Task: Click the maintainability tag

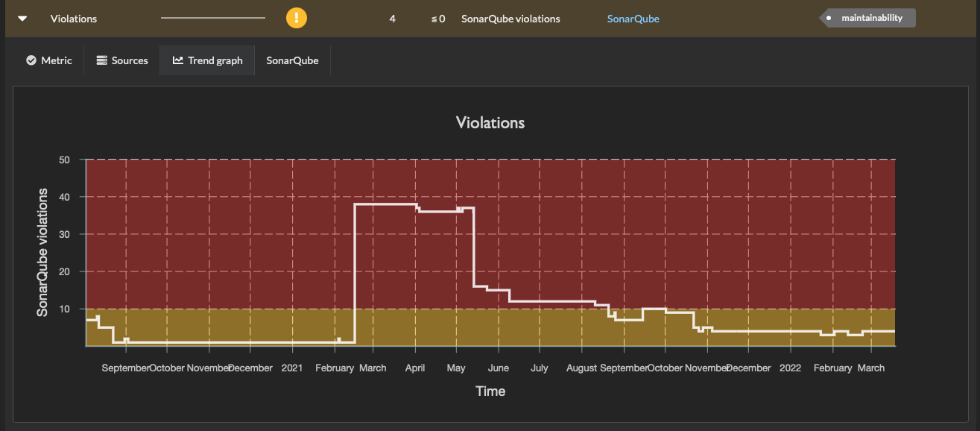Action: (867, 18)
